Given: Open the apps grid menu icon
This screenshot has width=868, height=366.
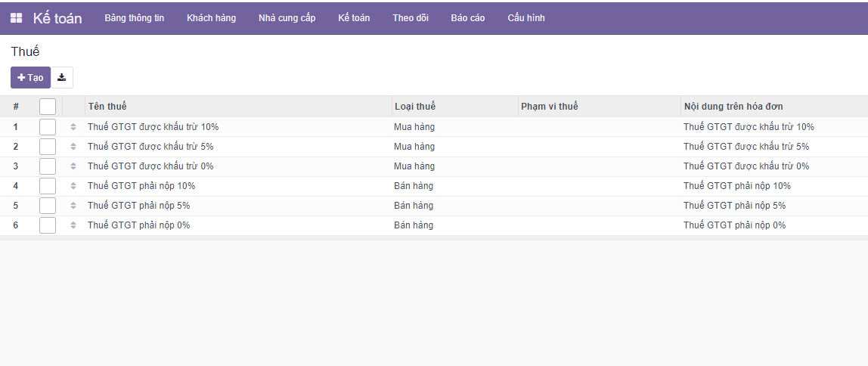Looking at the screenshot, I should [x=16, y=18].
